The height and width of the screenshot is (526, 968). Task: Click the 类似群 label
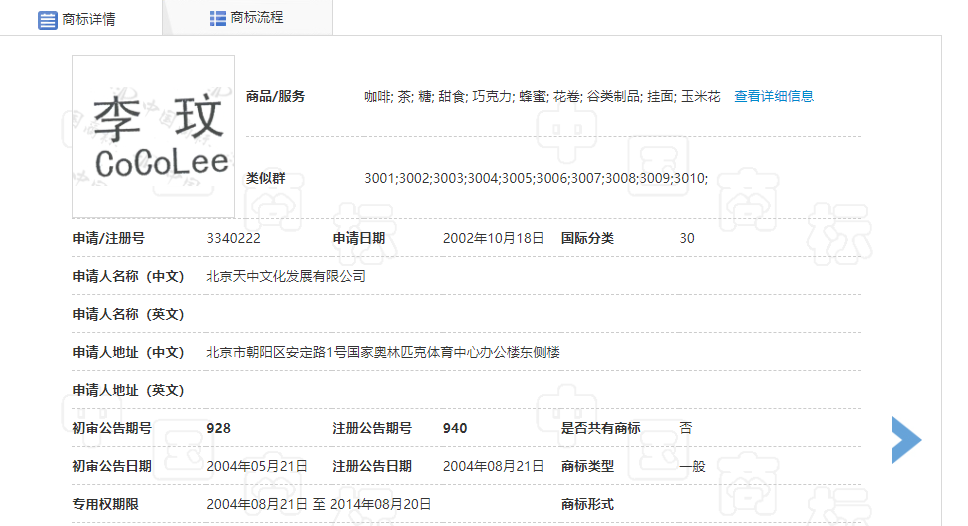pos(265,178)
